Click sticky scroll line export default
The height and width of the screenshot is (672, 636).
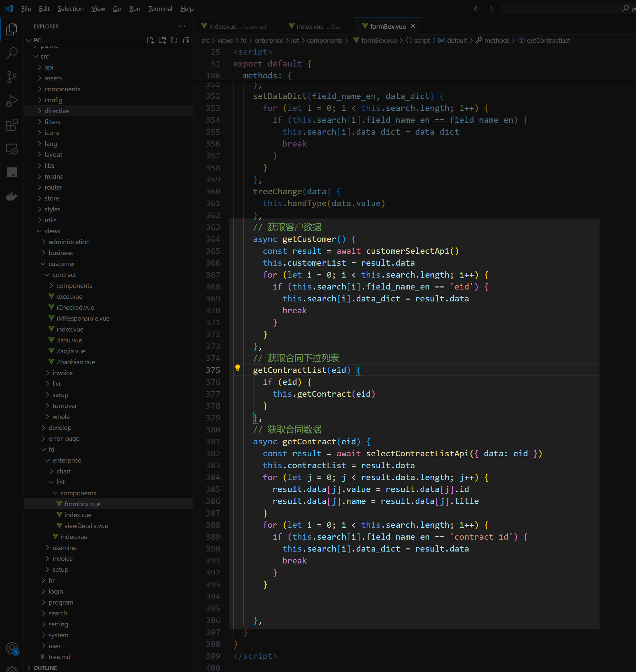pos(272,64)
